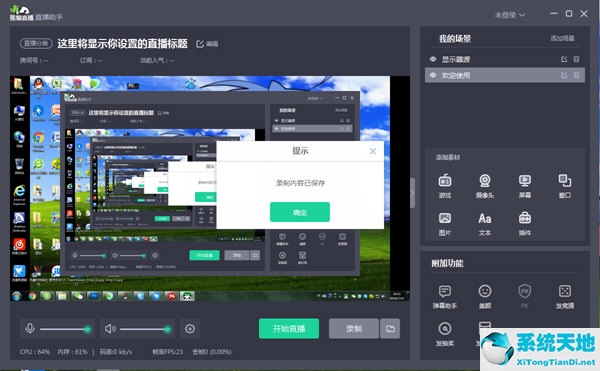Select the 欢迎使用 scene row
This screenshot has width=600, height=371.
pos(505,75)
